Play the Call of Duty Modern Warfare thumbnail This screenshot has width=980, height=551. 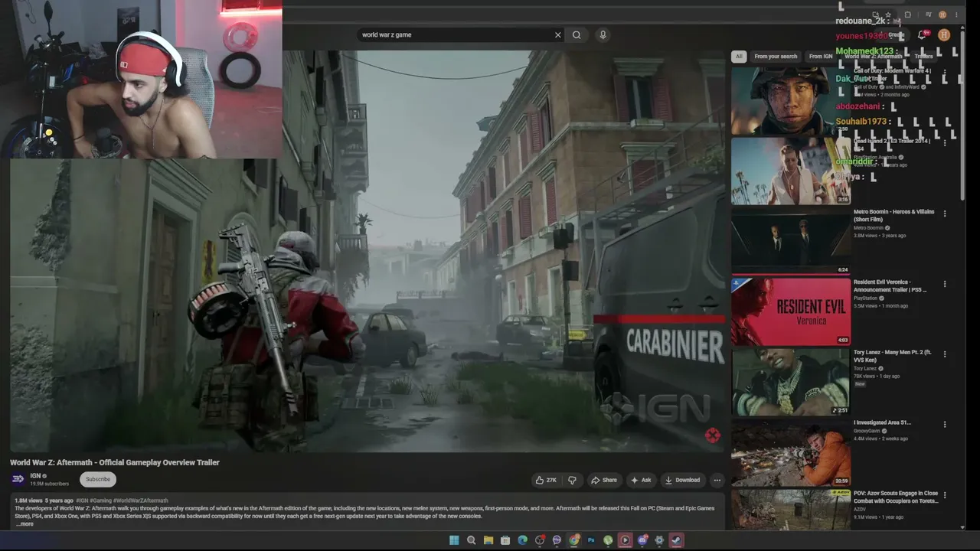(790, 101)
